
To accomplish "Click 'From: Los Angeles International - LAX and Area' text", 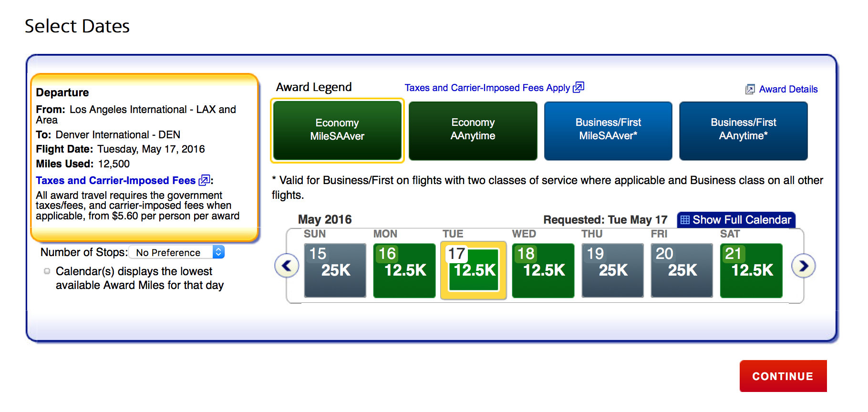I will pos(136,114).
